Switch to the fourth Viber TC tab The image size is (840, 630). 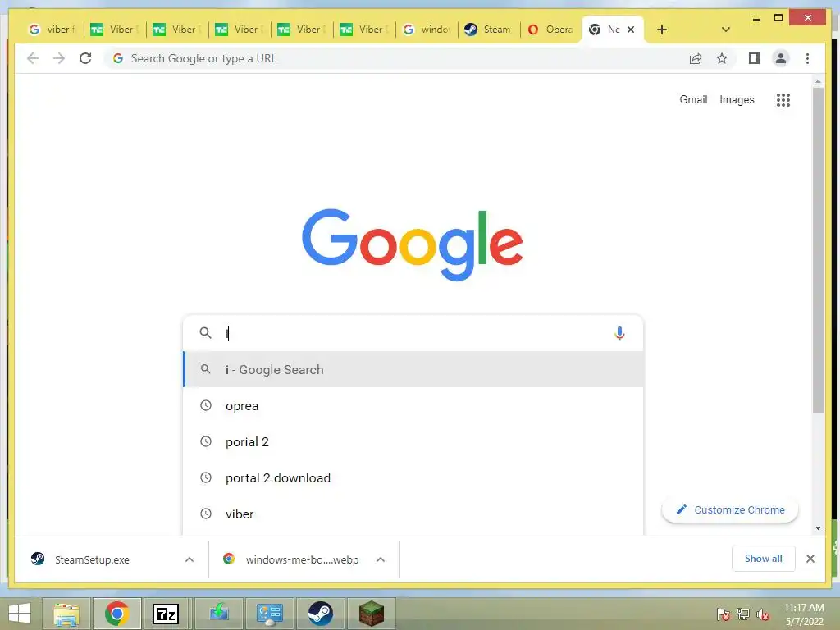click(302, 30)
